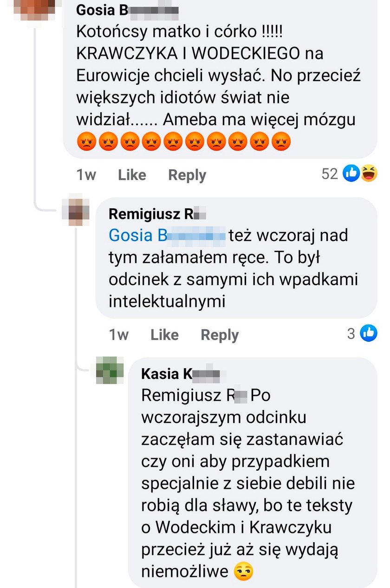Like Remigiusz R's reply
The width and height of the screenshot is (390, 588).
(x=164, y=335)
